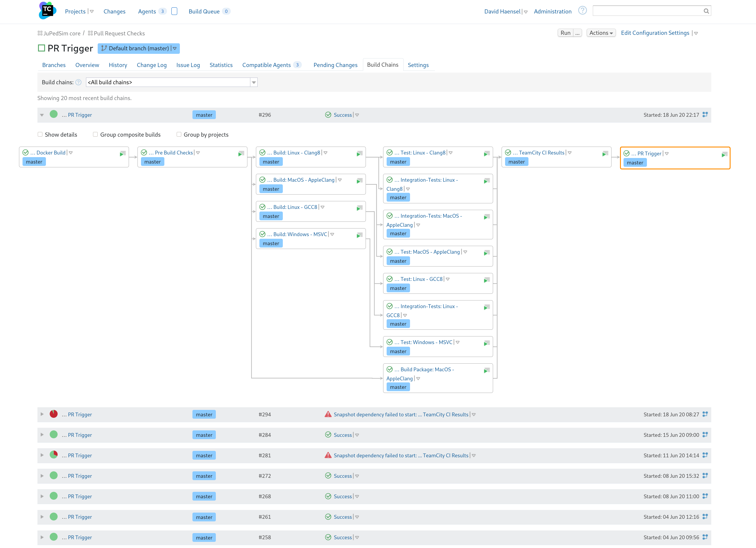The height and width of the screenshot is (548, 756).
Task: Click build log icon on Pre Build Checks node
Action: [241, 153]
